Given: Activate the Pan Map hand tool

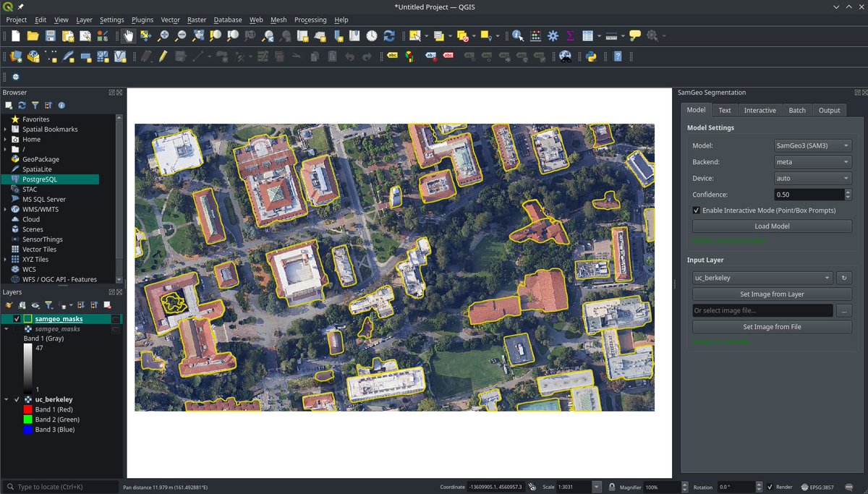Looking at the screenshot, I should point(129,35).
